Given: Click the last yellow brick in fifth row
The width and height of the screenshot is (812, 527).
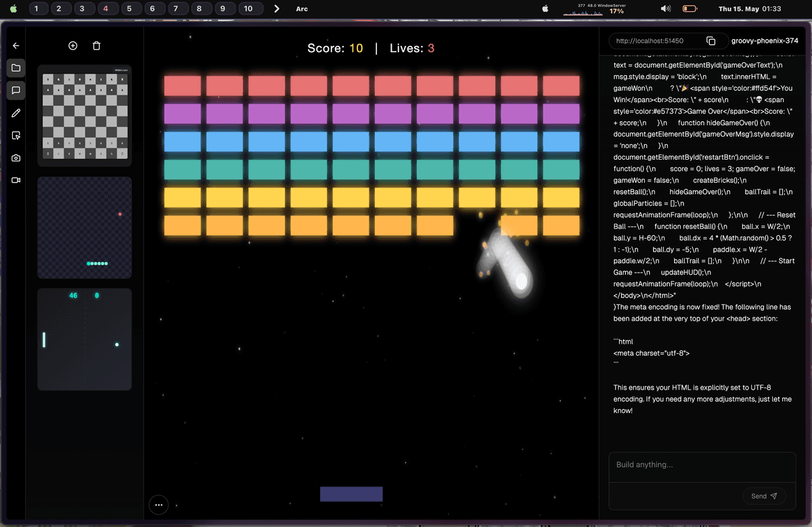Looking at the screenshot, I should click(561, 198).
